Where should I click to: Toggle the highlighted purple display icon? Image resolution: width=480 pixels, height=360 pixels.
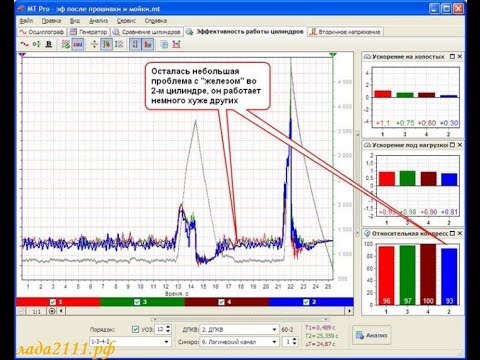(x=78, y=44)
